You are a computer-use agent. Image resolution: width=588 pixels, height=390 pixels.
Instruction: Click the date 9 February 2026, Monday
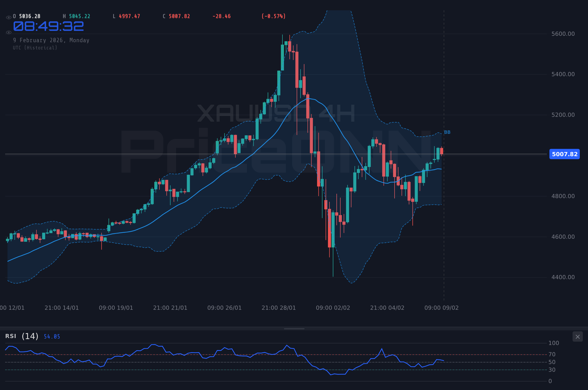click(x=51, y=40)
